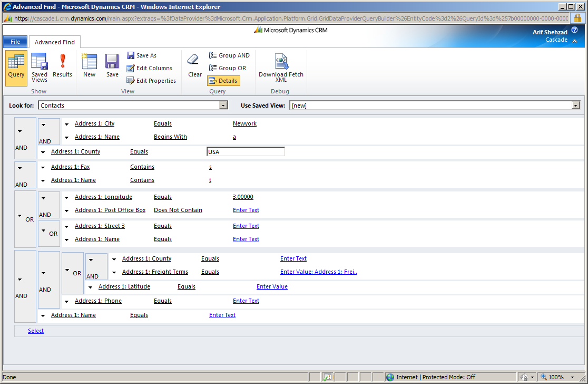The width and height of the screenshot is (588, 384).
Task: Click the Group AND ribbon button
Action: tap(229, 55)
